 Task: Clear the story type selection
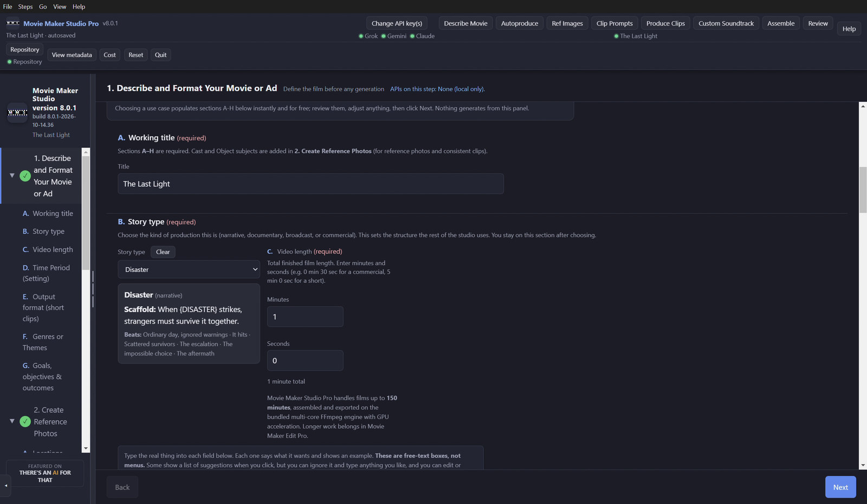(x=163, y=252)
